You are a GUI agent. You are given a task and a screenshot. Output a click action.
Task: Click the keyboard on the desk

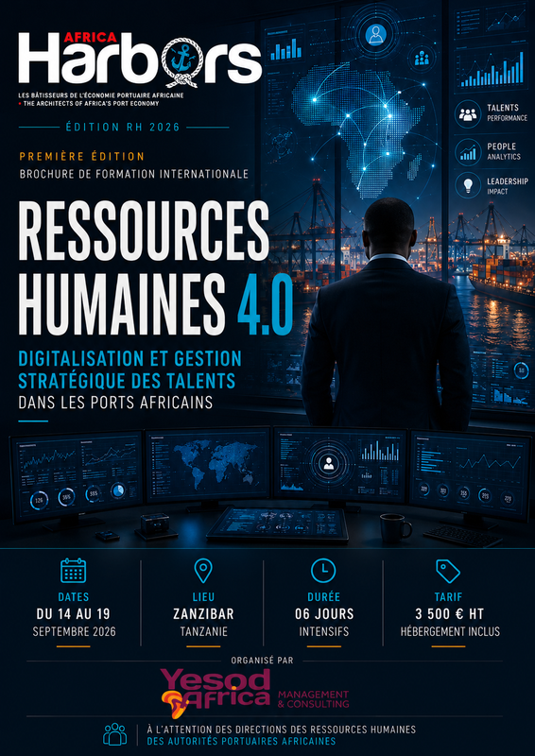click(x=463, y=535)
